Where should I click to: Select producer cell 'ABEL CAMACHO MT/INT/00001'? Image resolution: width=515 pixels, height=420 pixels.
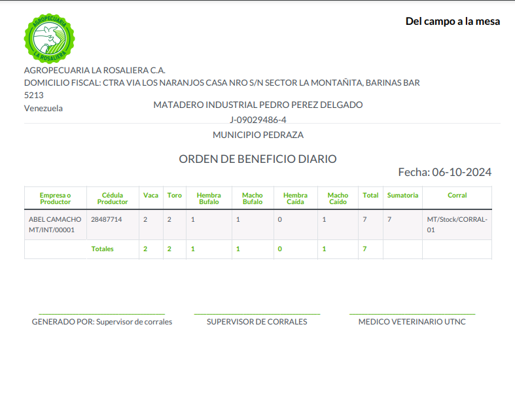coord(55,224)
